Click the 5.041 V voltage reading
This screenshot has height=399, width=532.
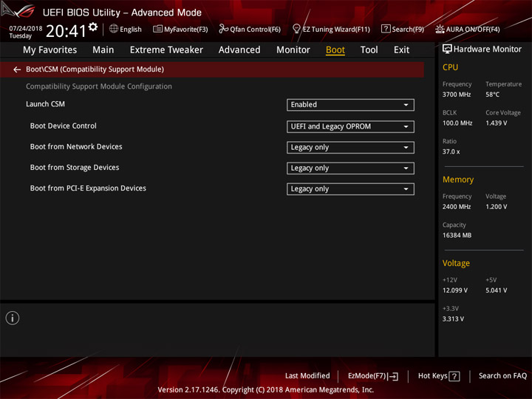pyautogui.click(x=496, y=290)
